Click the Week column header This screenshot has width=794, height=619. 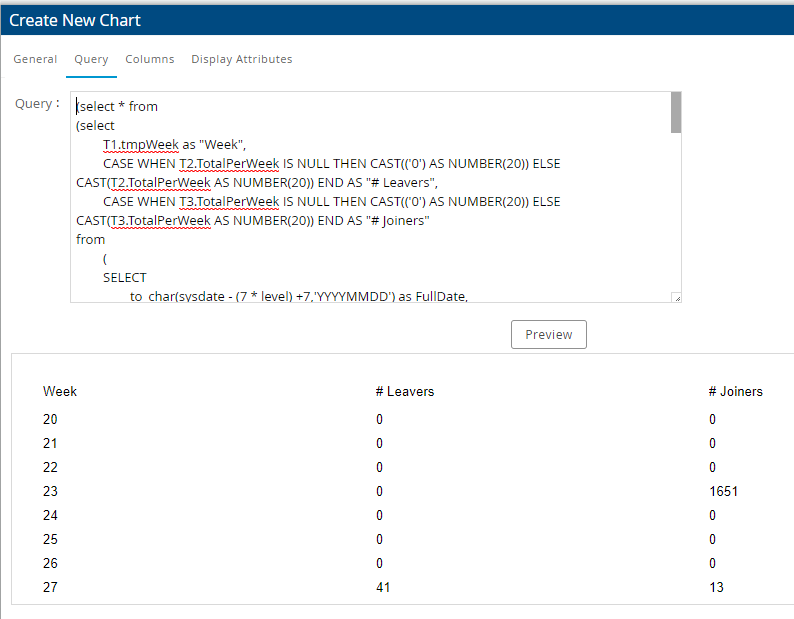tap(60, 391)
